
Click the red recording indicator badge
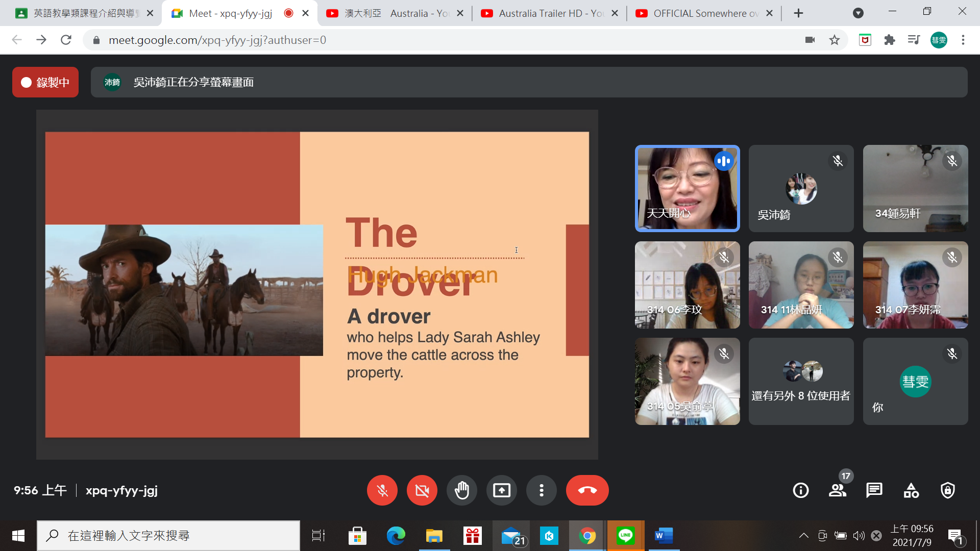click(x=45, y=82)
